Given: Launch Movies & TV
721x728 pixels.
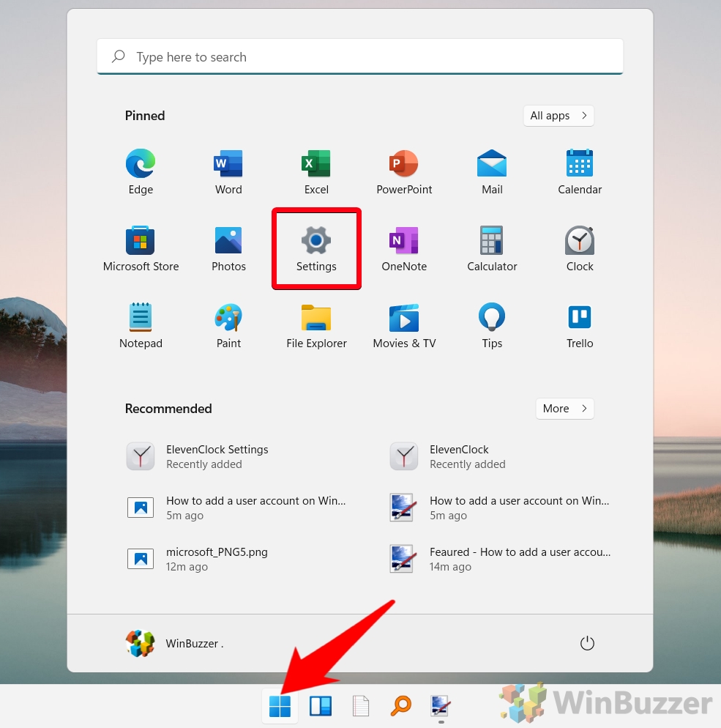Looking at the screenshot, I should coord(404,325).
